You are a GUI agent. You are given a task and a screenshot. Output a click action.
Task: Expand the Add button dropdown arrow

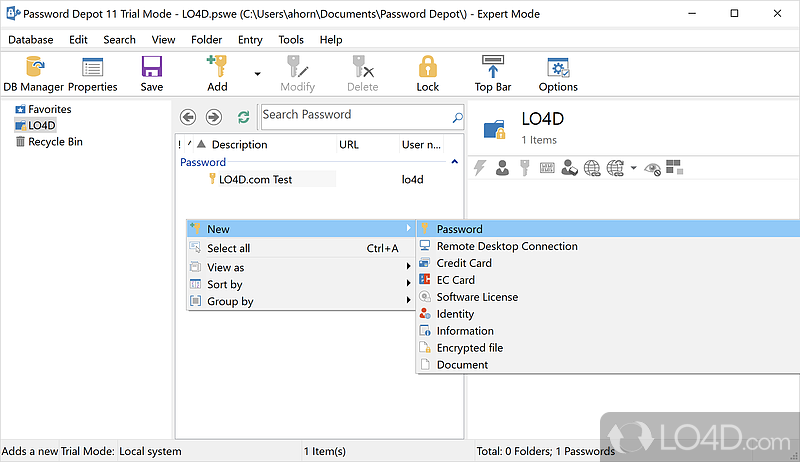[x=257, y=74]
